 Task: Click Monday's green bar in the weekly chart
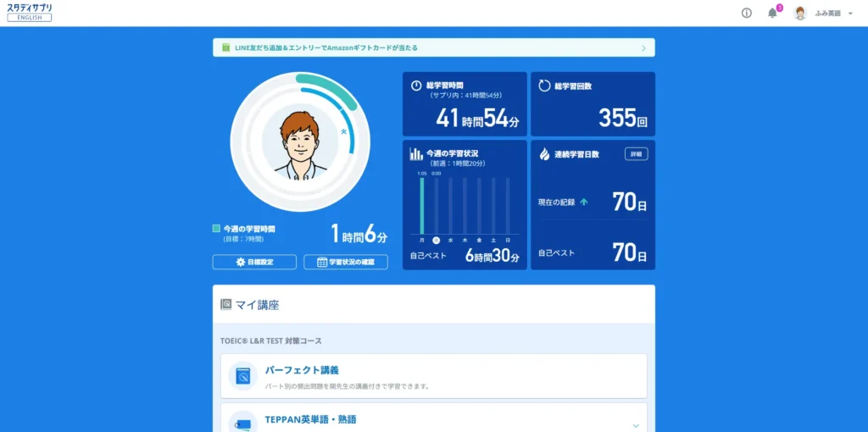tap(421, 206)
